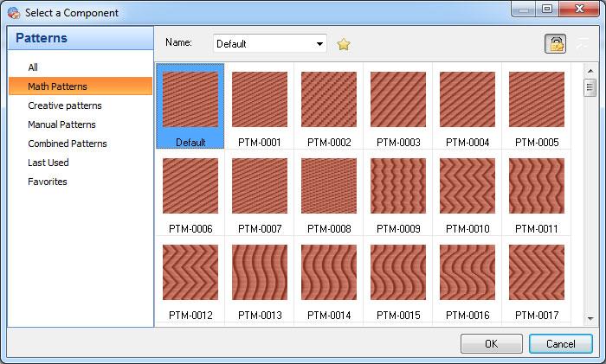Select the All category

[33, 67]
